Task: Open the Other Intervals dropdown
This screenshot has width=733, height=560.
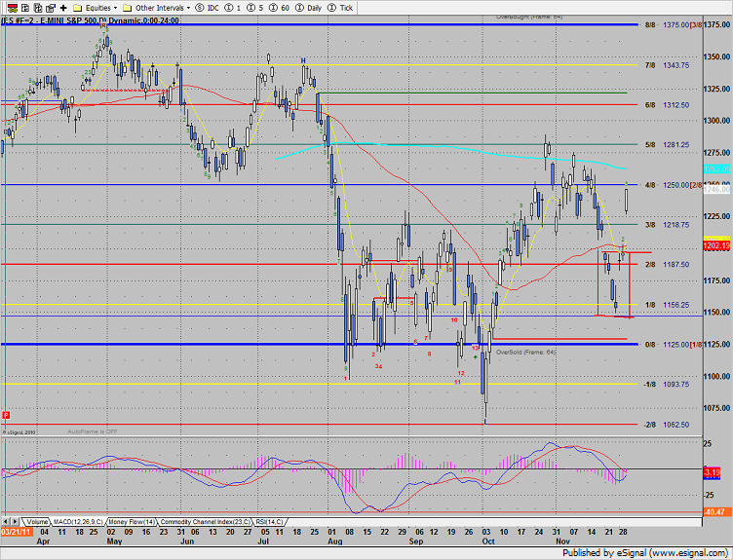Action: 157,8
